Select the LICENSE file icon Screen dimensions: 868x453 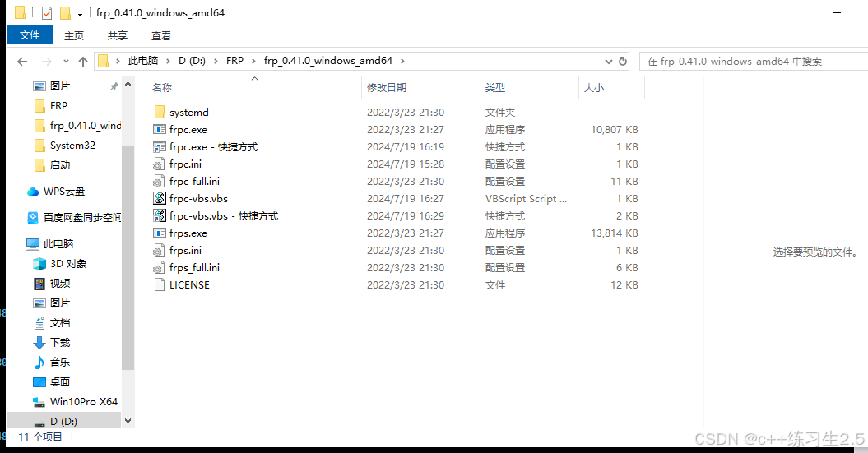160,284
